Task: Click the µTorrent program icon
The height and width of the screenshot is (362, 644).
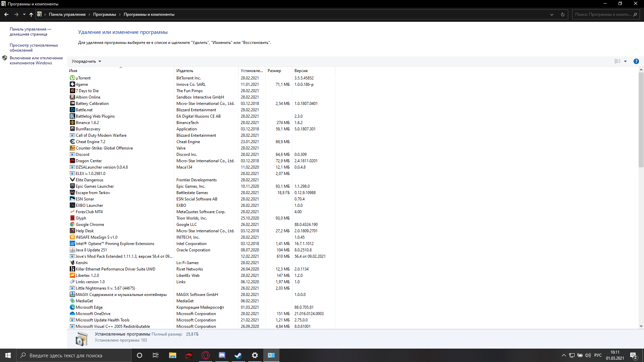Action: click(72, 78)
